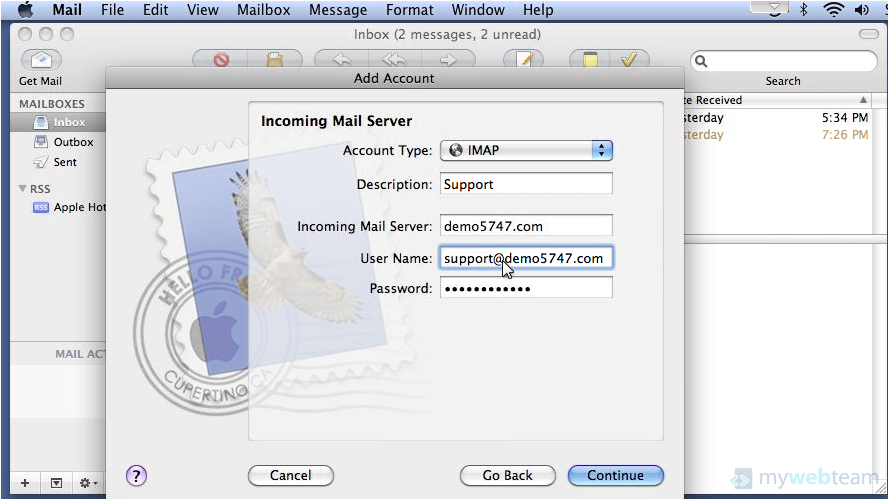
Task: Open the Format menu in menu bar
Action: [409, 10]
